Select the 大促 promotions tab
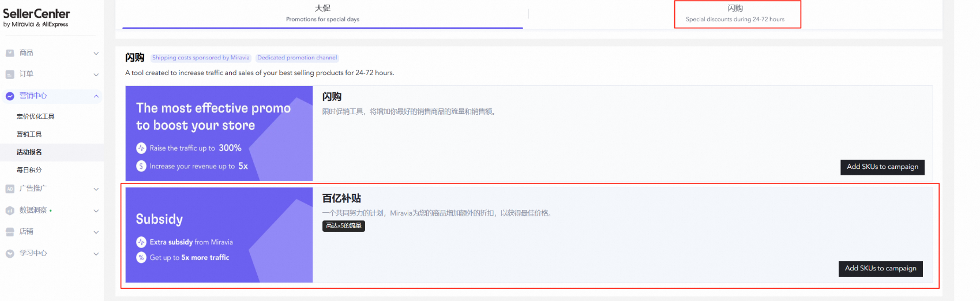 click(x=322, y=14)
